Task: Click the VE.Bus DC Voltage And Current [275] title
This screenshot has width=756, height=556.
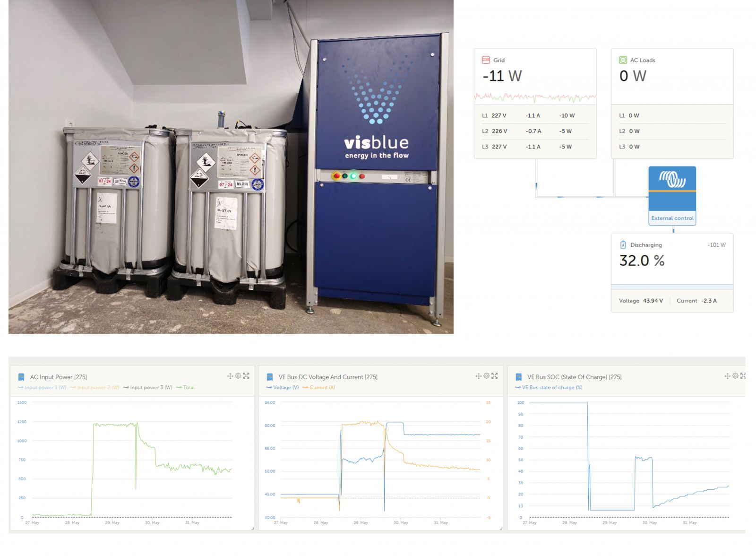Action: 328,377
